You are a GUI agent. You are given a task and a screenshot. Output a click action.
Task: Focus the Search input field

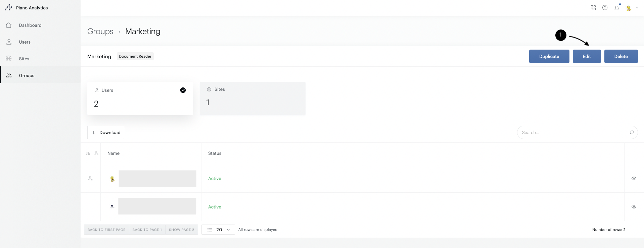click(x=573, y=132)
